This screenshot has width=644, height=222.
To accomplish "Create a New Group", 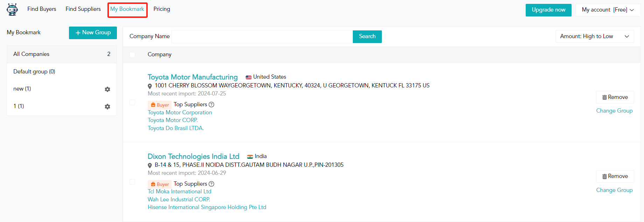I will (93, 33).
